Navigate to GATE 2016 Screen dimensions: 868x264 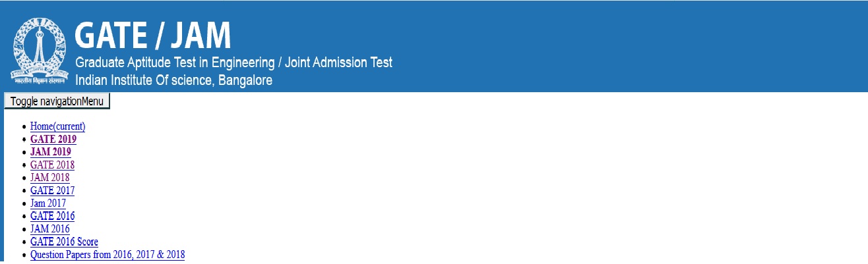point(52,216)
